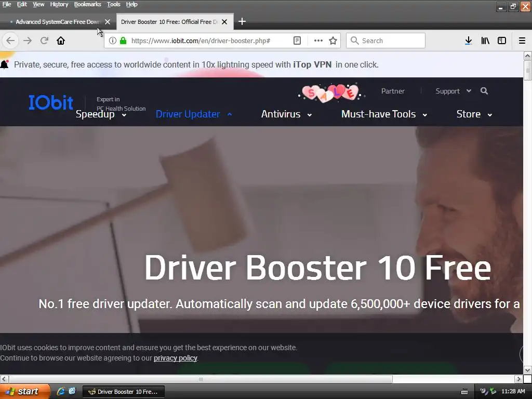This screenshot has width=532, height=399.
Task: Click the Windows start button
Action: click(24, 391)
